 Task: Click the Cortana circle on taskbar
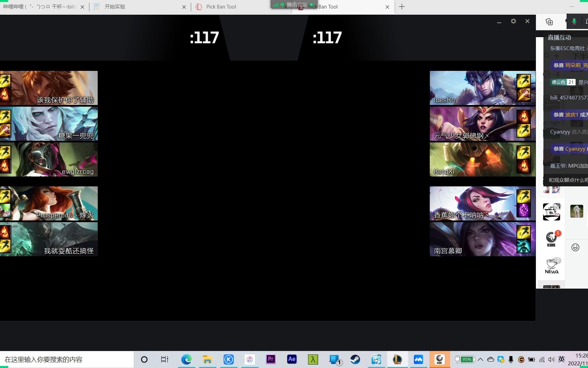(144, 359)
